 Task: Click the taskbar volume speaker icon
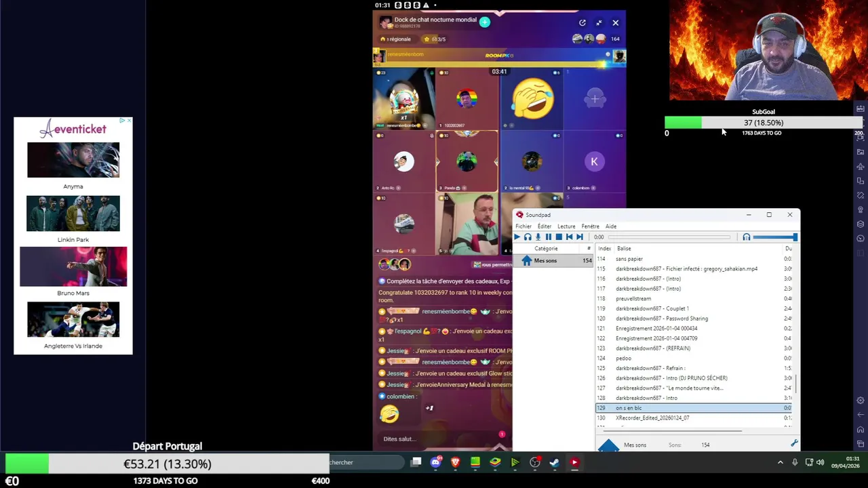tap(820, 463)
